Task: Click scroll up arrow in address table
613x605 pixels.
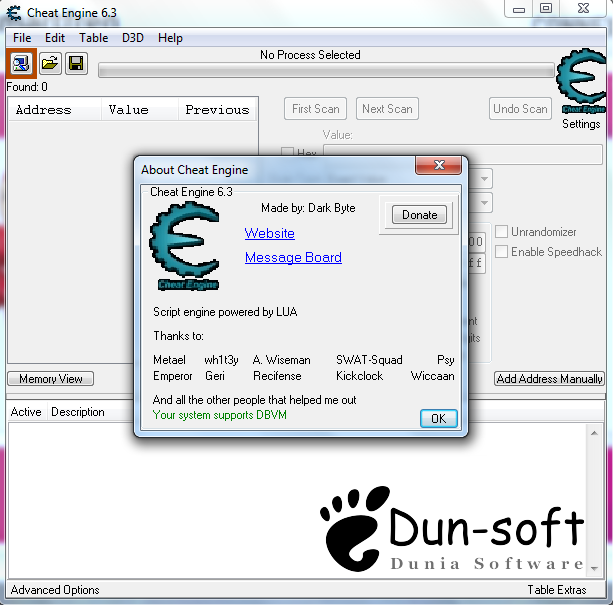Action: 594,433
